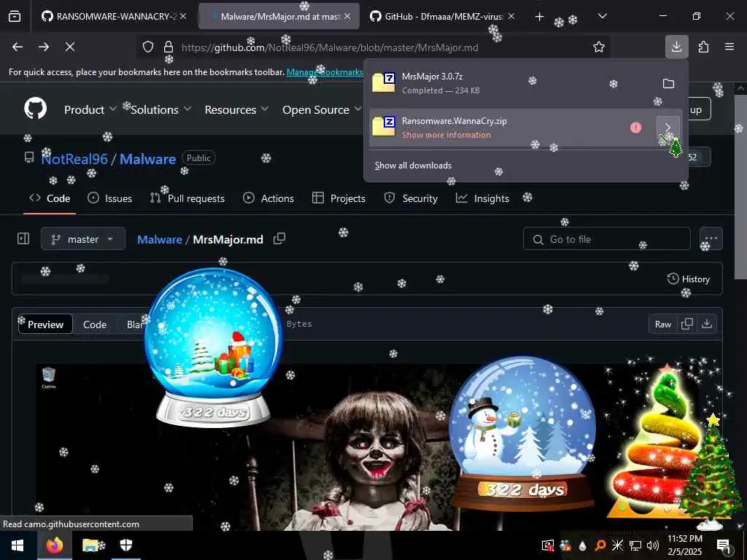Expand the Open Source menu

[x=322, y=109]
